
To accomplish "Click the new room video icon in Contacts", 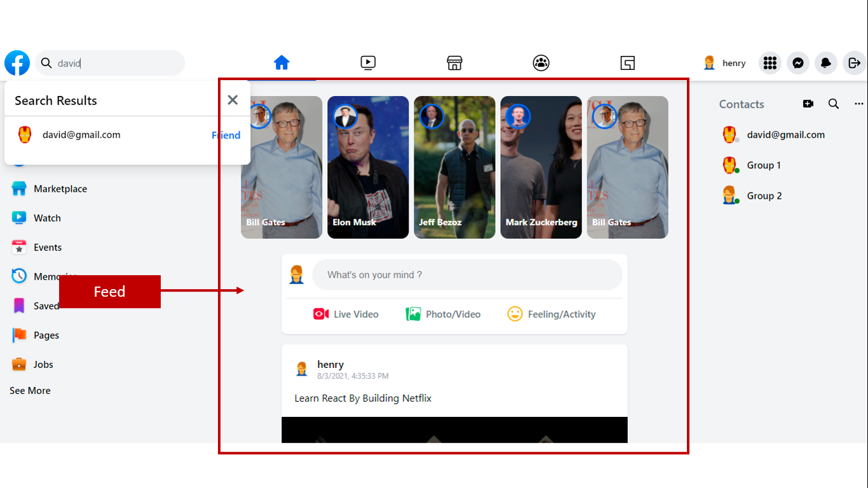I will tap(808, 104).
